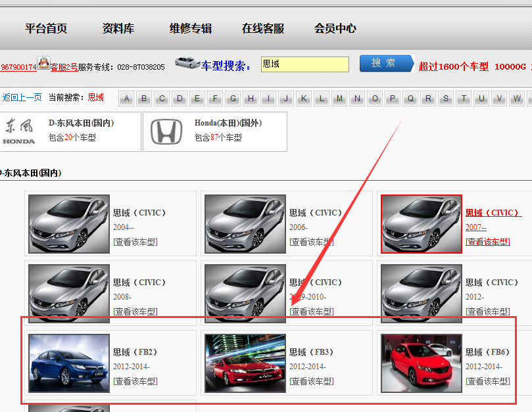Click the 967900174 QQ number link
This screenshot has height=412, width=532.
point(18,67)
